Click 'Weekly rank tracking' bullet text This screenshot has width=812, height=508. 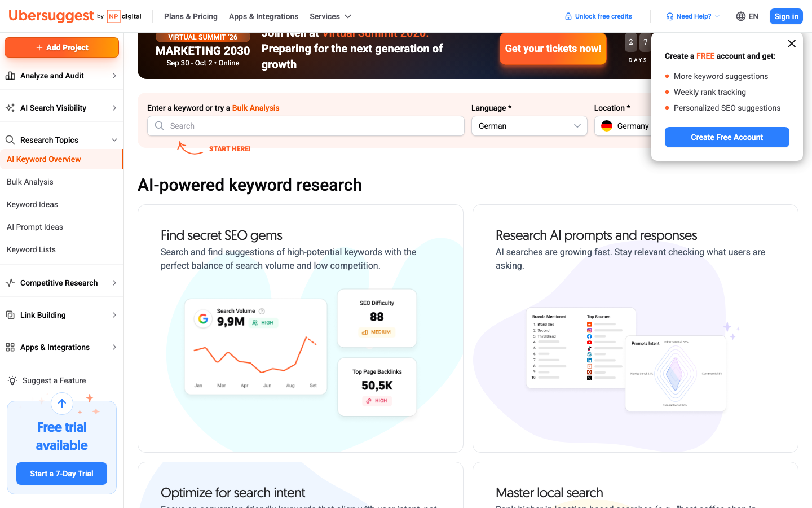pyautogui.click(x=710, y=92)
